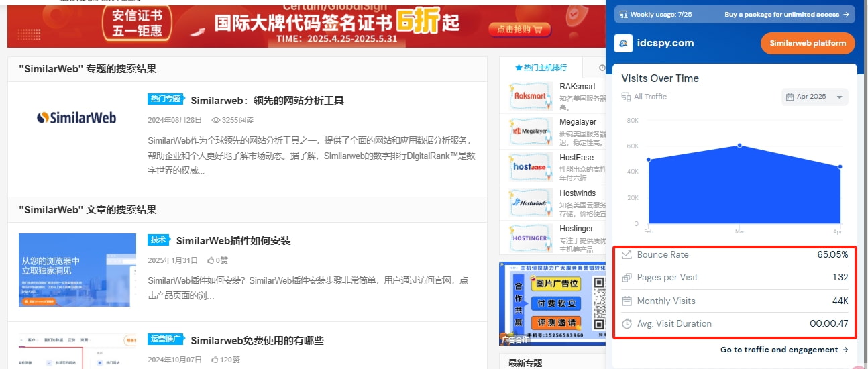Click the Avg. Visit Duration value 00:00:47
The height and width of the screenshot is (369, 868).
tap(829, 323)
